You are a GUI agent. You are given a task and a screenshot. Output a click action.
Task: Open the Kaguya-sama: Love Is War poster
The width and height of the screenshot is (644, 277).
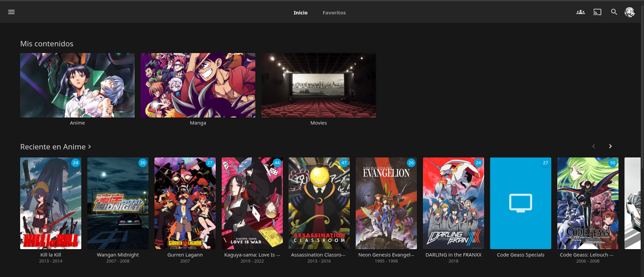[252, 203]
